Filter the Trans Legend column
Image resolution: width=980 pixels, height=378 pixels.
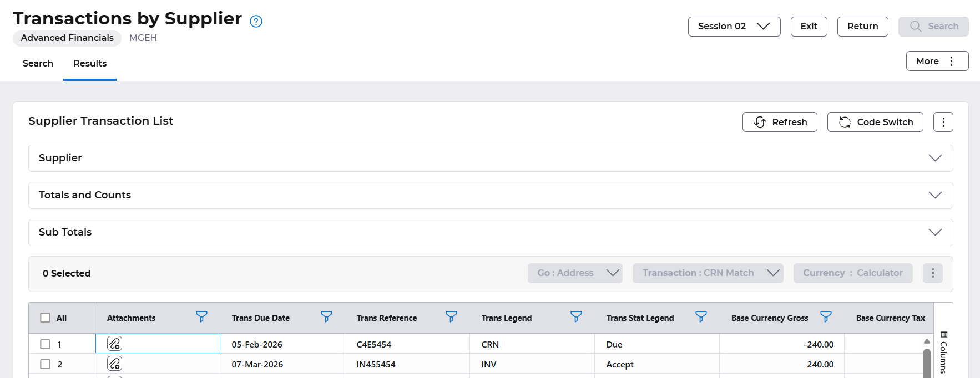[x=576, y=317]
